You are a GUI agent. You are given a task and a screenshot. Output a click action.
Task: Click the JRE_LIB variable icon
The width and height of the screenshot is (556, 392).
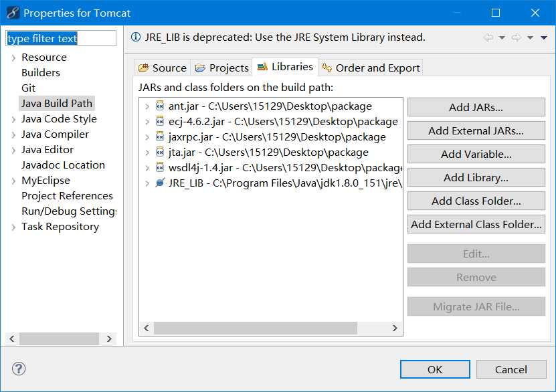160,183
